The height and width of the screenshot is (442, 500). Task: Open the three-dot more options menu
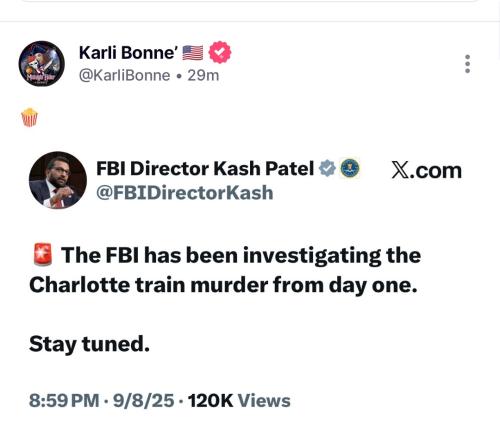468,64
